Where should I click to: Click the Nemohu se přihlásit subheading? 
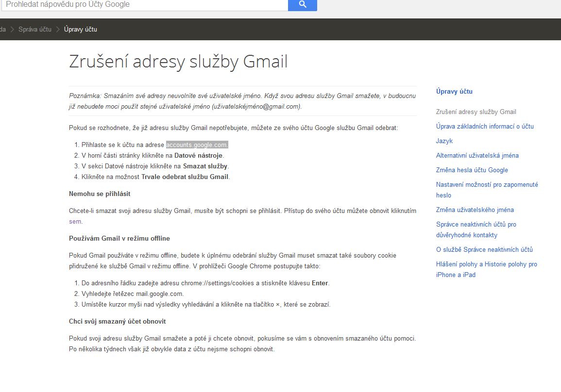(x=100, y=194)
